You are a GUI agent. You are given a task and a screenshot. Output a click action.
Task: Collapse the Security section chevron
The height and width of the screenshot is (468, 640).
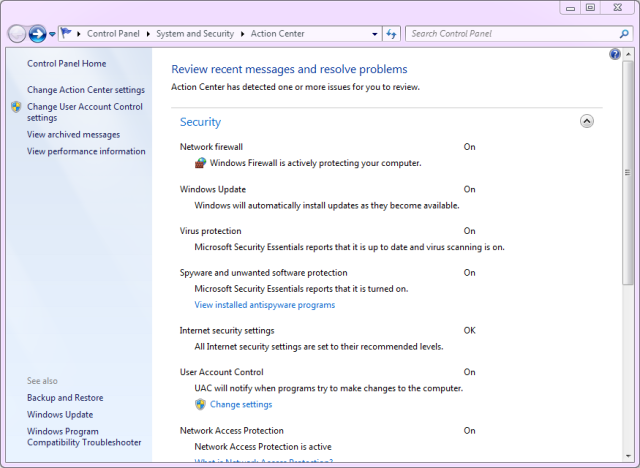point(587,121)
